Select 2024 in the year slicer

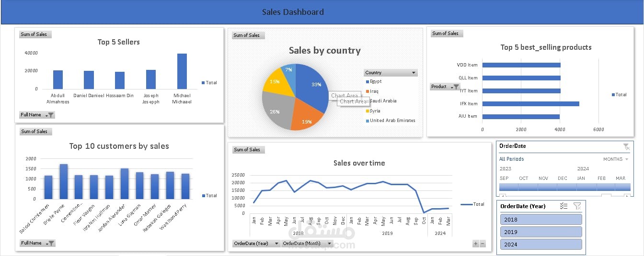541,245
